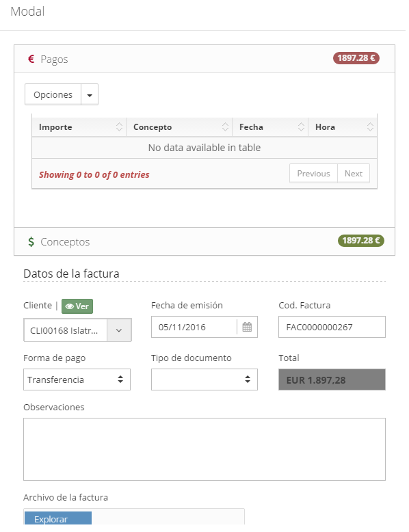Open the calendar icon for Fecha de emisión
The height and width of the screenshot is (532, 409).
[x=247, y=327]
